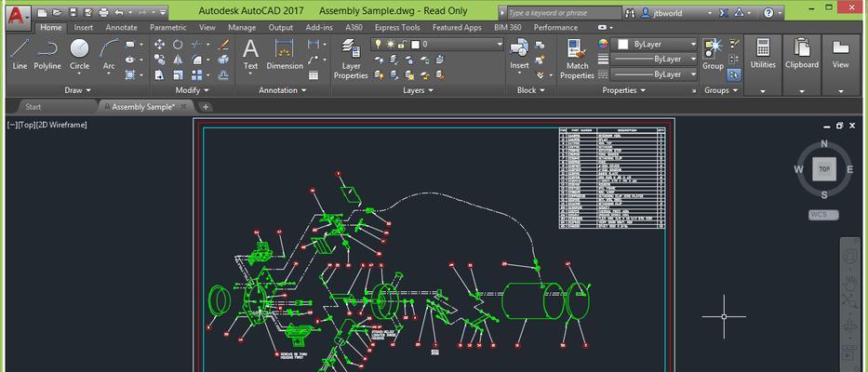The width and height of the screenshot is (868, 372).
Task: Insert a table from Annotation panel
Action: click(314, 75)
